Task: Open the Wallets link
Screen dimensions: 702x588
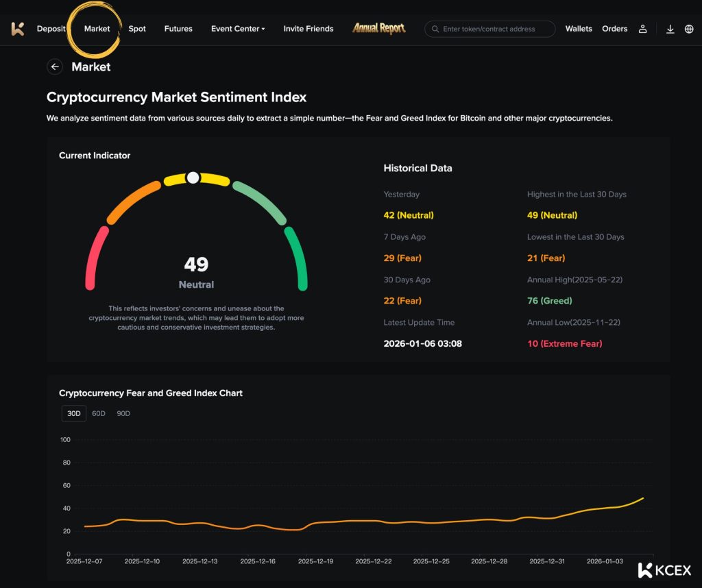Action: click(x=579, y=29)
